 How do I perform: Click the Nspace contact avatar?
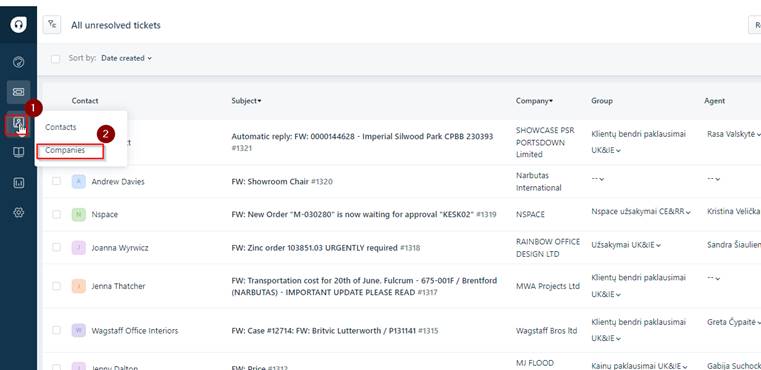pyautogui.click(x=79, y=215)
